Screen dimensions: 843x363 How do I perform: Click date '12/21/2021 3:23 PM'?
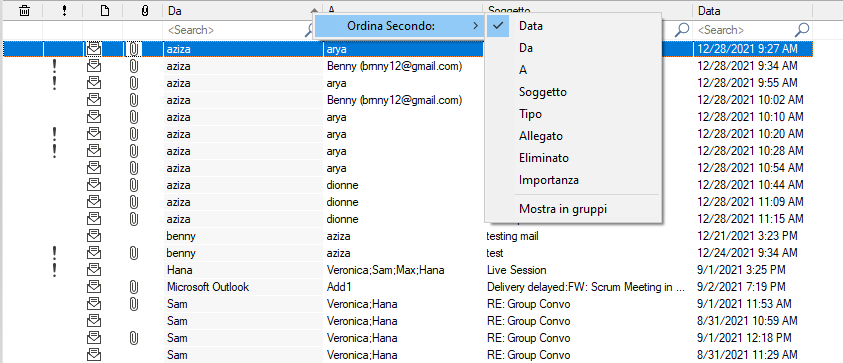pyautogui.click(x=747, y=236)
